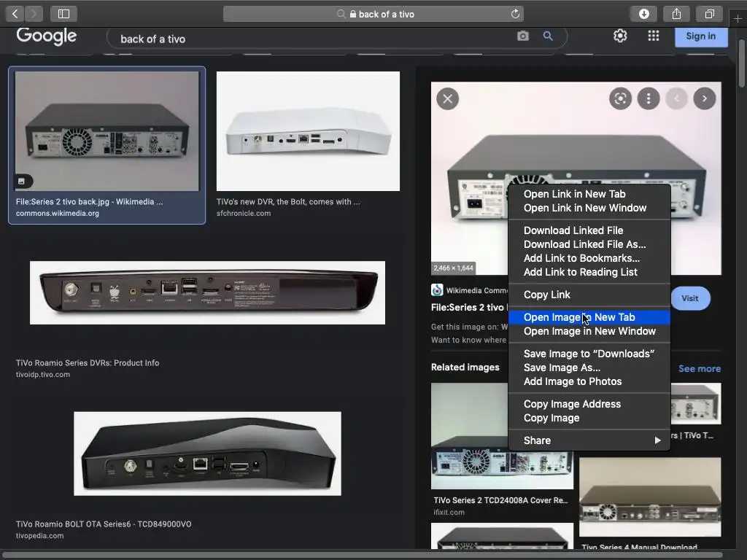The image size is (747, 560).
Task: Click the 2,466 × 1,644 size label
Action: pos(453,268)
